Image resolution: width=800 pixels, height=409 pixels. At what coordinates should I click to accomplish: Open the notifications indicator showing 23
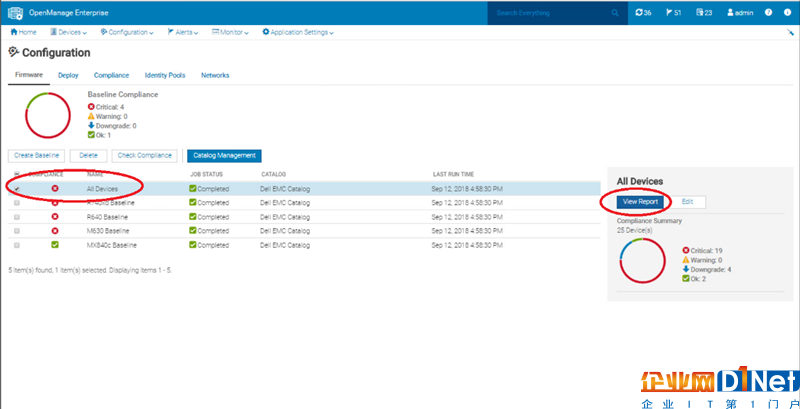click(704, 13)
